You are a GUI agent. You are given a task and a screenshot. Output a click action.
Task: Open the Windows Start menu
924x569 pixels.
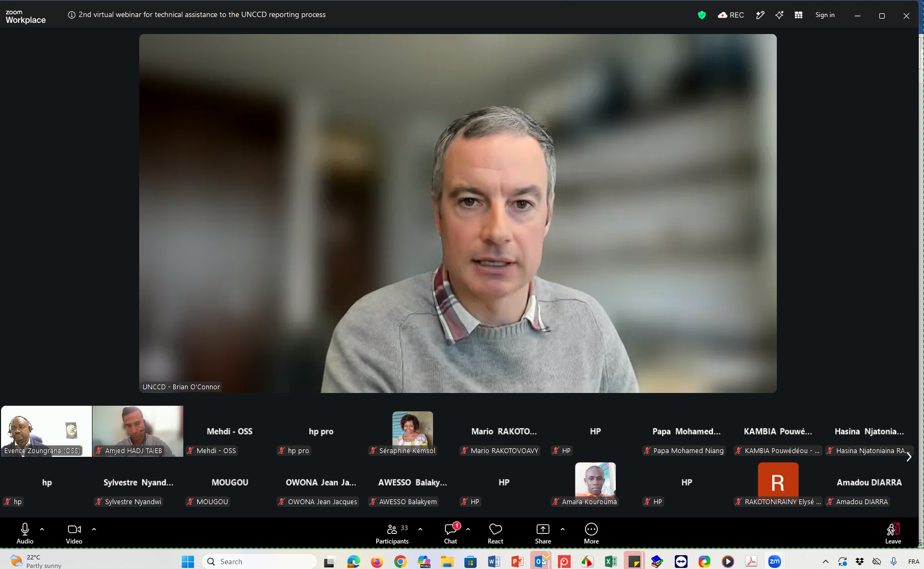coord(188,562)
